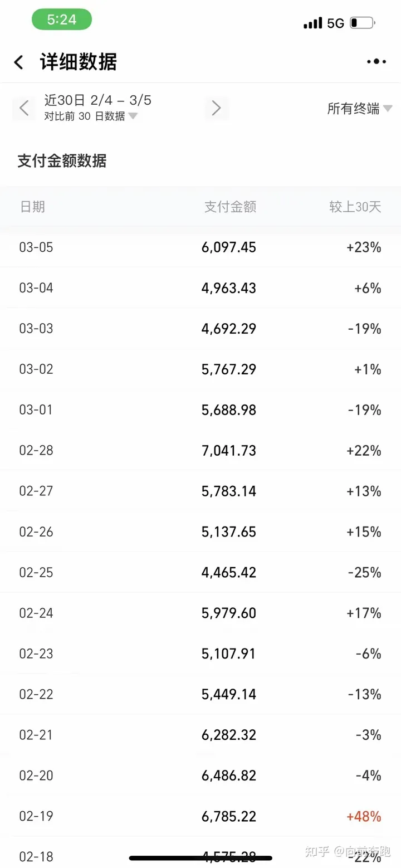
Task: Go to previous 30-day period arrow
Action: [24, 108]
